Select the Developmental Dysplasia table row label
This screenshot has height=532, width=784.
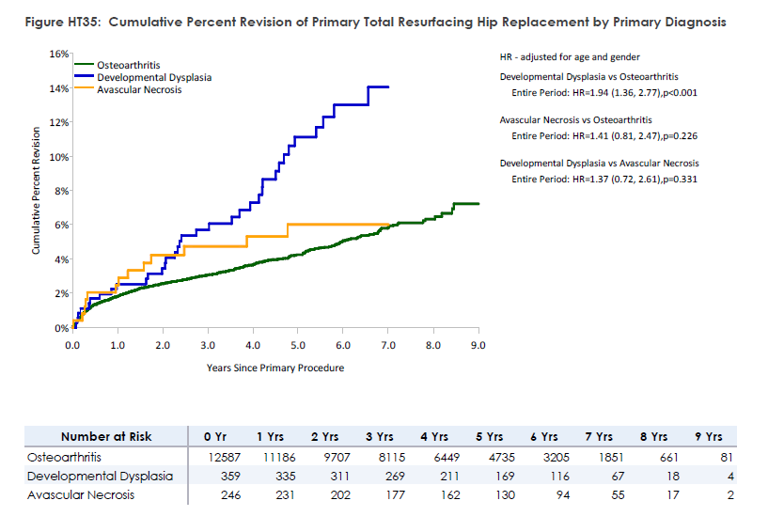tap(100, 477)
